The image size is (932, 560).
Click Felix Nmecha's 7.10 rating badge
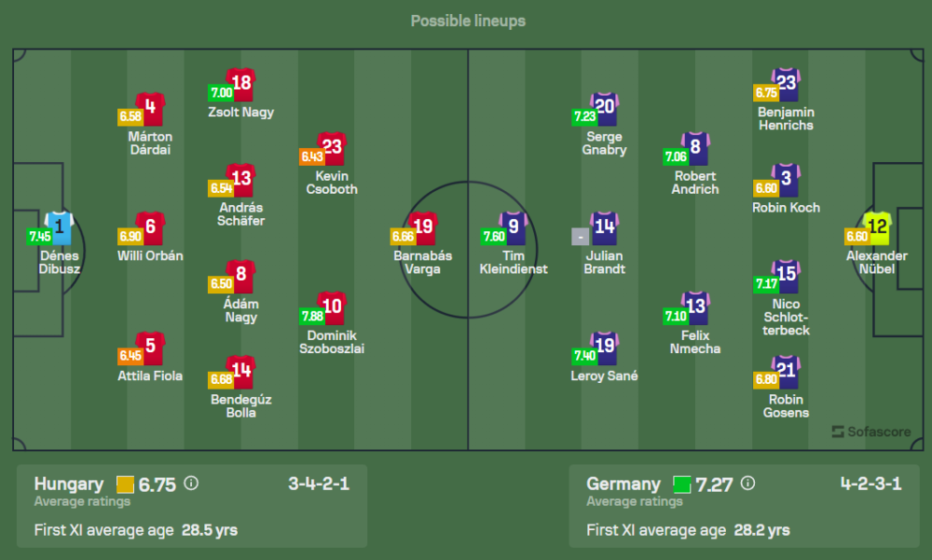(x=676, y=316)
